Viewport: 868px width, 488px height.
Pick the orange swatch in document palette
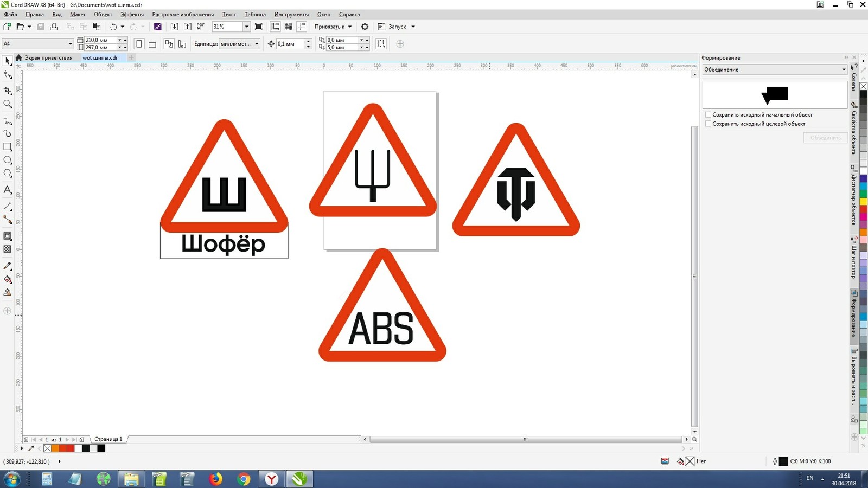pos(55,448)
